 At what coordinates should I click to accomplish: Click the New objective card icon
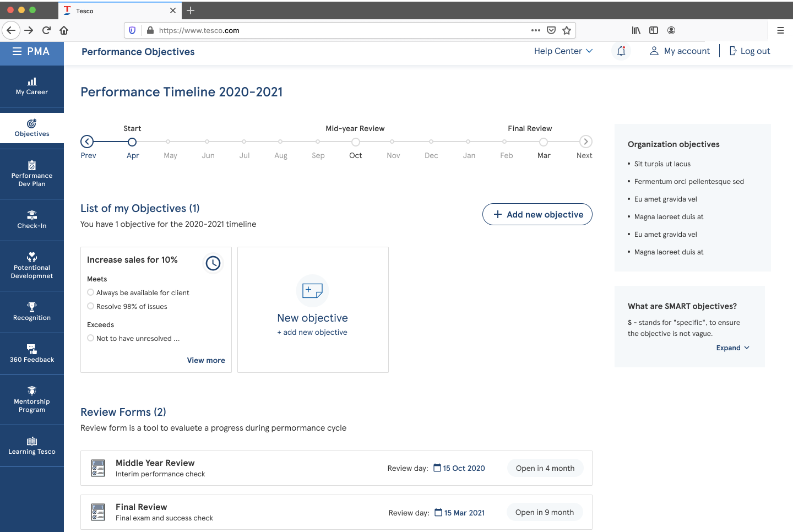(x=313, y=290)
